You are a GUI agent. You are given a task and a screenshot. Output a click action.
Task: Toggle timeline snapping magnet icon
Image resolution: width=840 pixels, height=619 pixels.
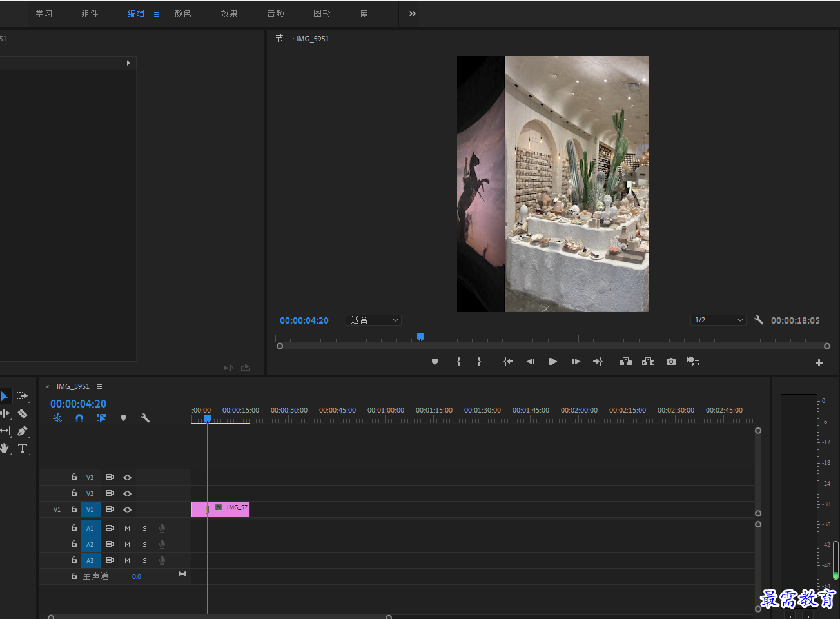tap(79, 418)
